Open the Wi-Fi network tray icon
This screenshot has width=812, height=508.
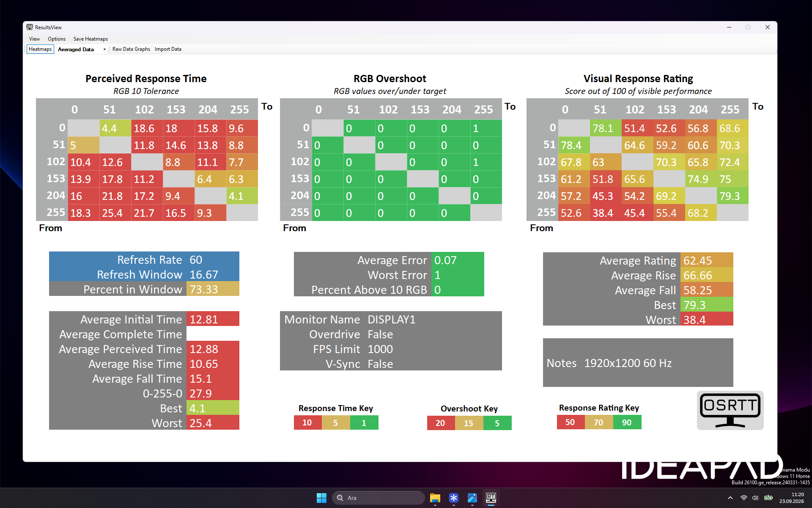[743, 498]
